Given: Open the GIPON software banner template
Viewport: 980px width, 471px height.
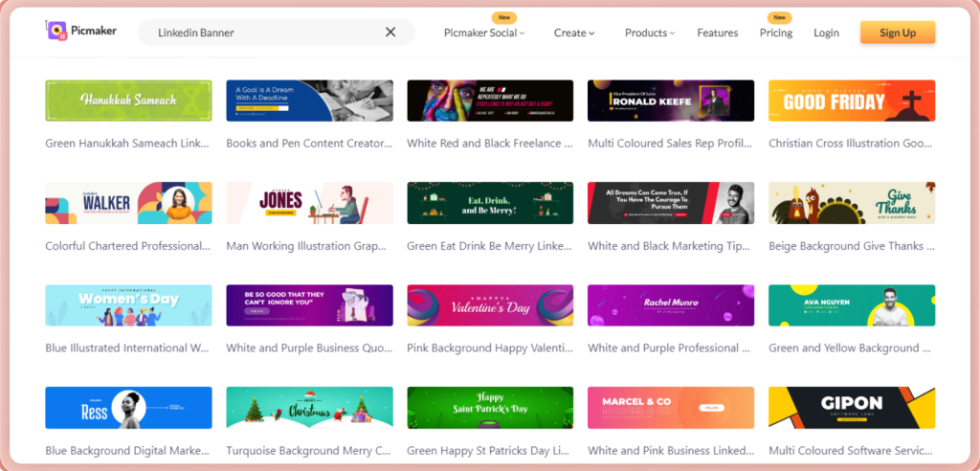Looking at the screenshot, I should (x=852, y=408).
